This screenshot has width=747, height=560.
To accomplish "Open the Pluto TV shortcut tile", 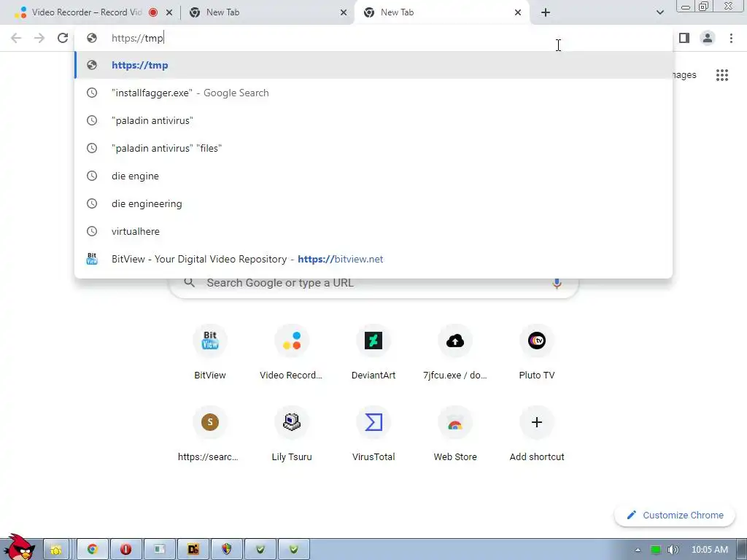I will tap(537, 352).
